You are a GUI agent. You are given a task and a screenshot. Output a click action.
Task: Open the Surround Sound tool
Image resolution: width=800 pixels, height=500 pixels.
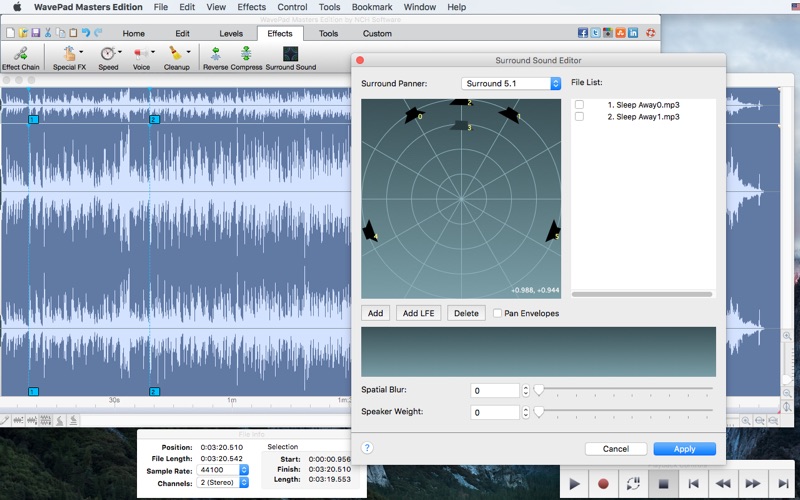pyautogui.click(x=291, y=56)
